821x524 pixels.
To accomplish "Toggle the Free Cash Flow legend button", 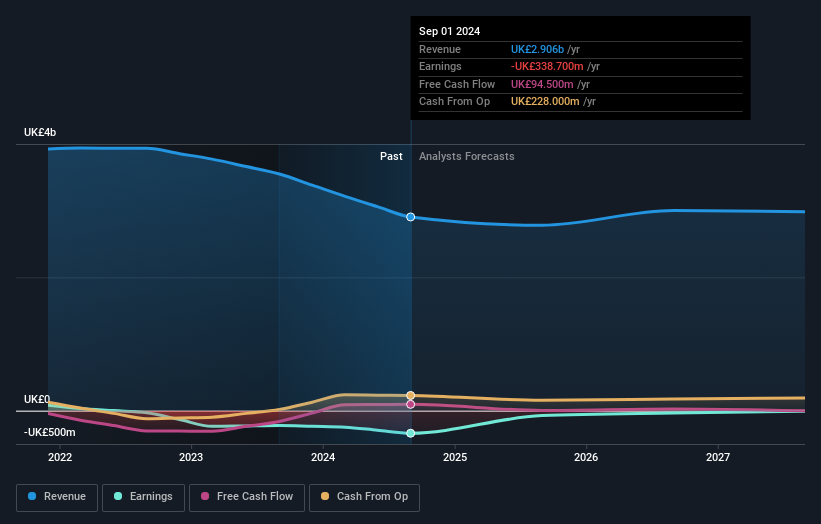I will pos(247,497).
